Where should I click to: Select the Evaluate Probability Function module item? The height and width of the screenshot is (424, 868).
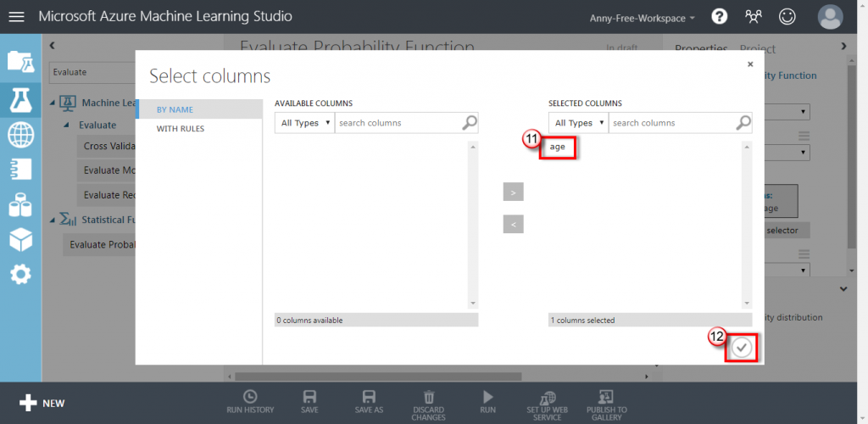point(100,245)
